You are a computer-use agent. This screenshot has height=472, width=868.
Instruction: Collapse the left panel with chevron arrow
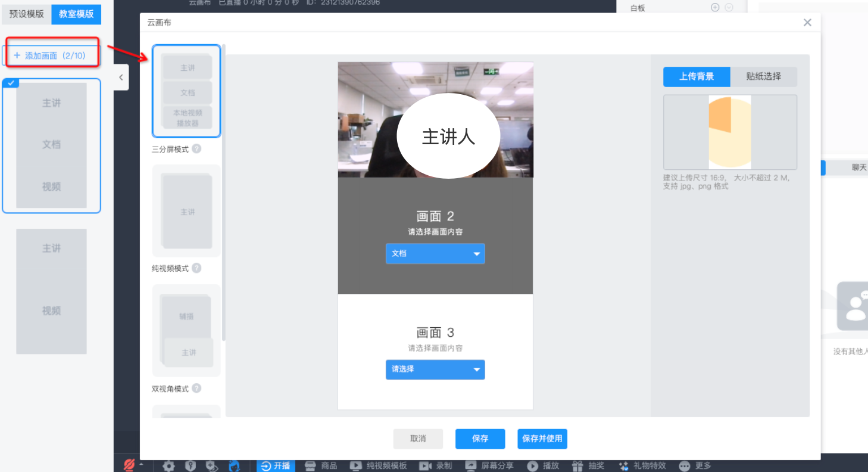(121, 77)
